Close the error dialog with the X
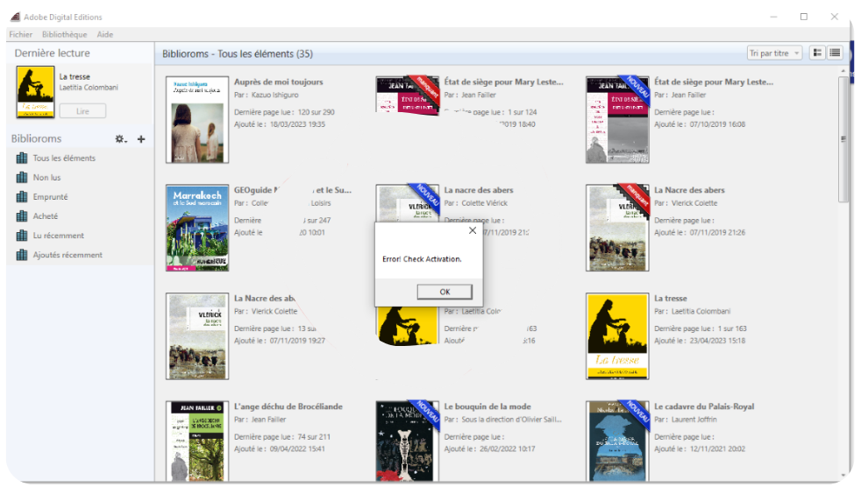 coord(473,231)
